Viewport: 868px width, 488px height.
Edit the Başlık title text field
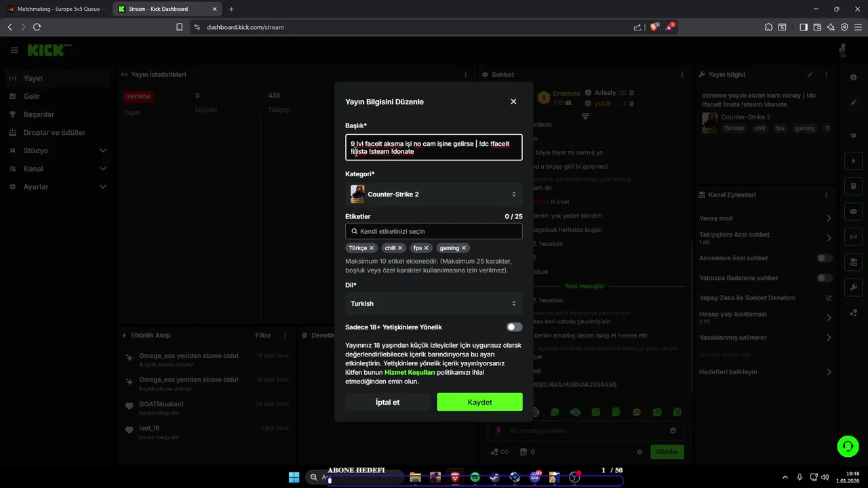(x=434, y=148)
